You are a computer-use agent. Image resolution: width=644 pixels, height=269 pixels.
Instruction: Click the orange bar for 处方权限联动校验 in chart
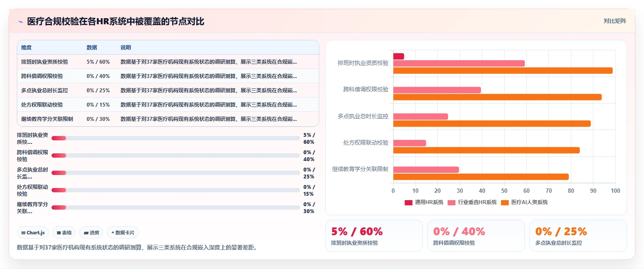[486, 150]
